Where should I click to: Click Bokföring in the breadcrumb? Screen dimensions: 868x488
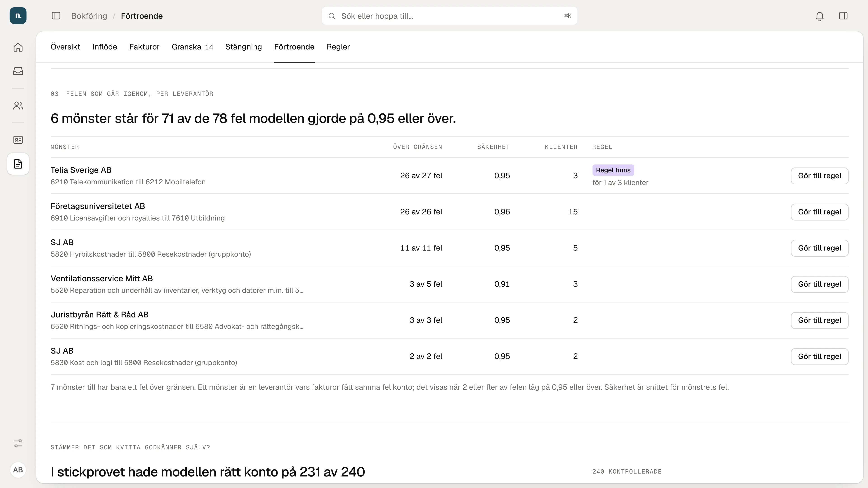click(89, 16)
